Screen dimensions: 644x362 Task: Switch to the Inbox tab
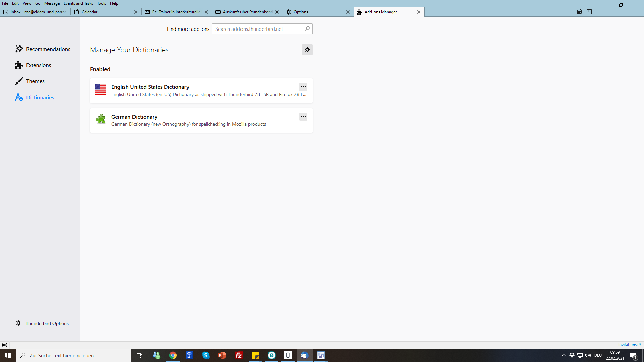[x=35, y=12]
